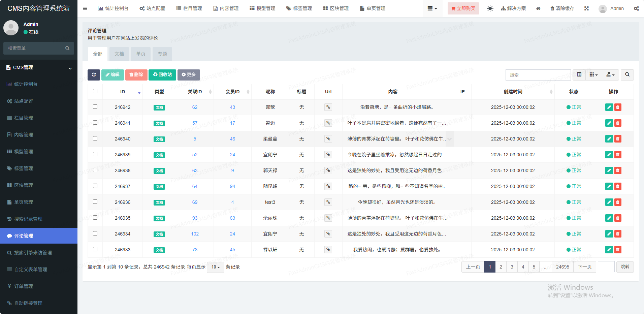Click green edit pencil for comment 246940
644x314 pixels.
(x=609, y=139)
